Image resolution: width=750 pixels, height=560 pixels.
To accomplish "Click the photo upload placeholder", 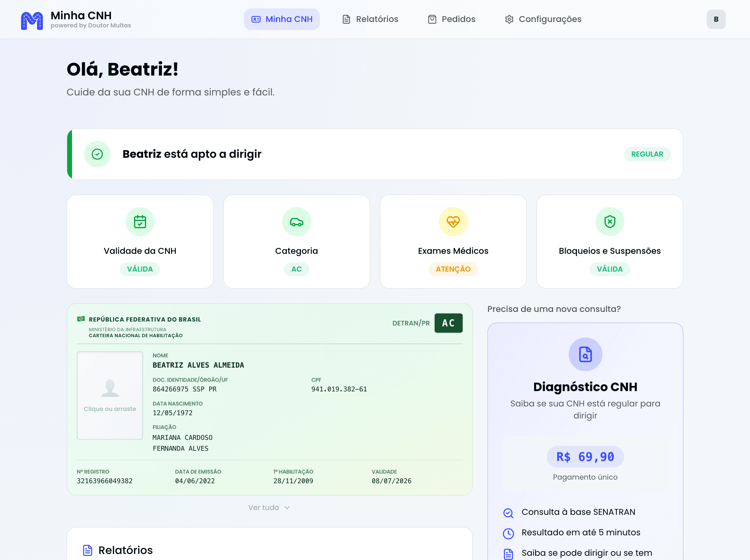I will (110, 395).
